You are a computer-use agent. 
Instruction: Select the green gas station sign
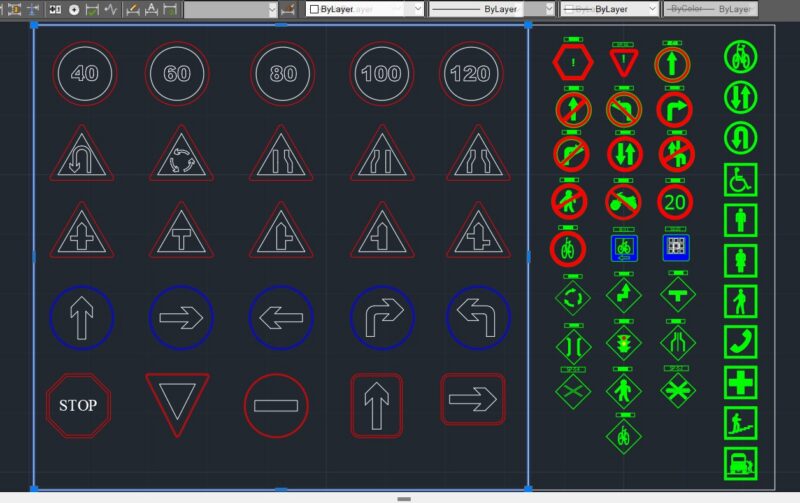pos(740,464)
